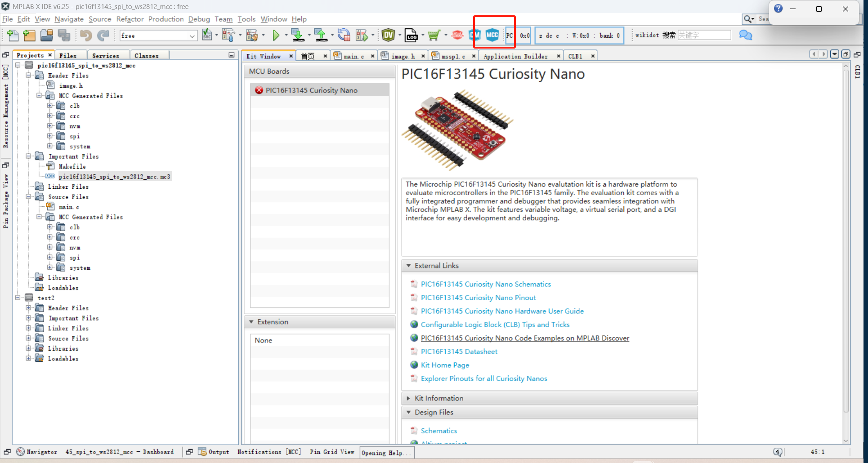Switch to the Classes tab

point(147,55)
